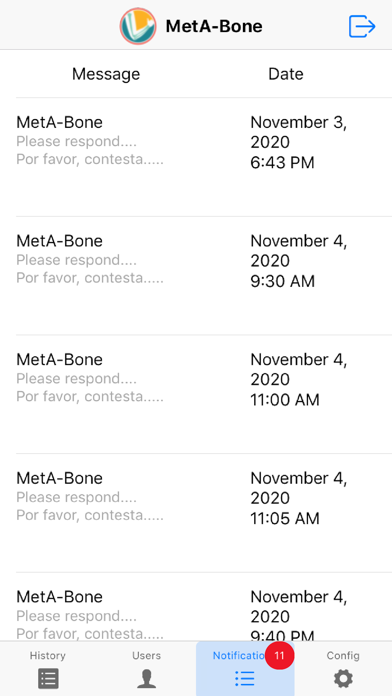
Task: Open the November 4, 11:00 AM message
Action: click(x=204, y=394)
